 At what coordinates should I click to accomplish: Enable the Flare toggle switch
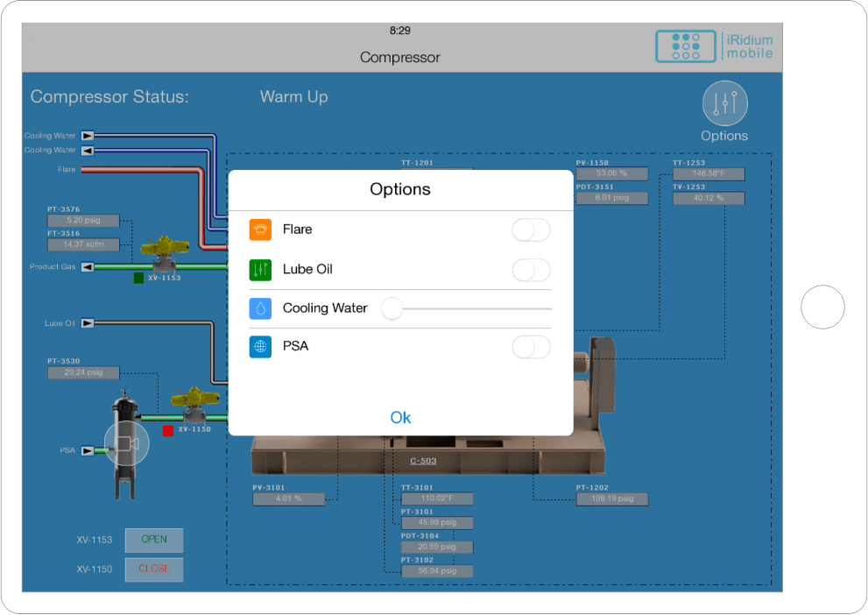(x=531, y=230)
